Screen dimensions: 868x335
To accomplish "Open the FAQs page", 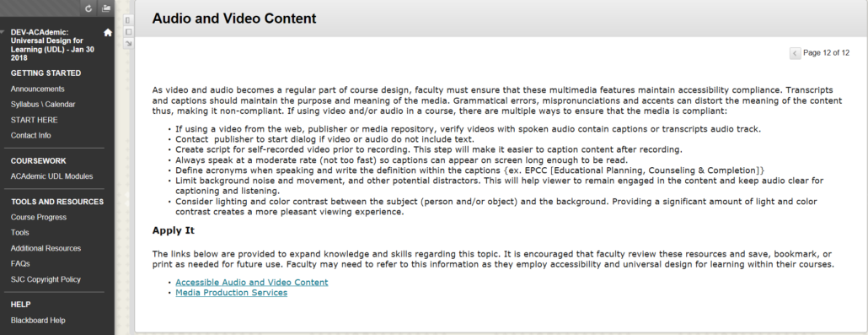I will coord(20,264).
